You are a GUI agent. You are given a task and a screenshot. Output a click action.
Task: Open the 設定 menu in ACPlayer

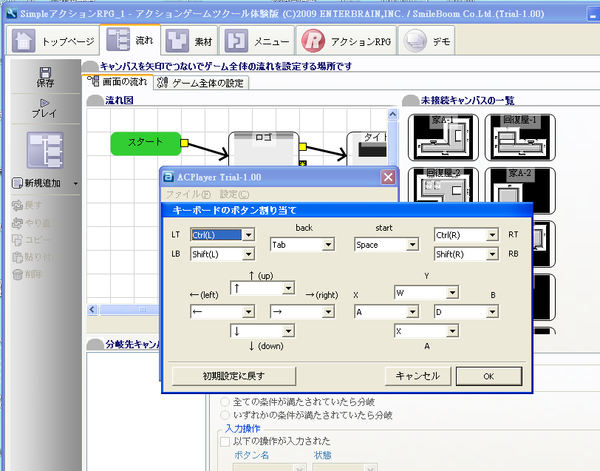[x=234, y=194]
